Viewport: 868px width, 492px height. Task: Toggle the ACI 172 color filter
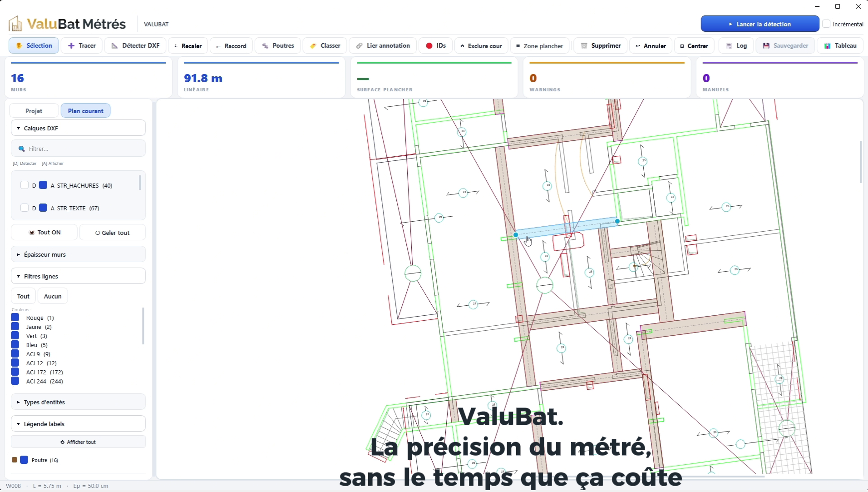(x=15, y=372)
